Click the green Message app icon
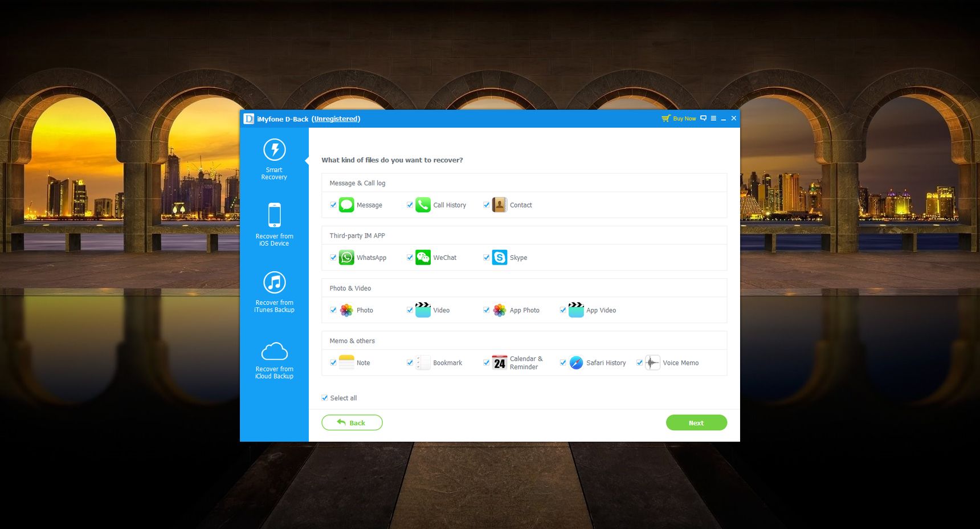The image size is (980, 529). (x=346, y=205)
